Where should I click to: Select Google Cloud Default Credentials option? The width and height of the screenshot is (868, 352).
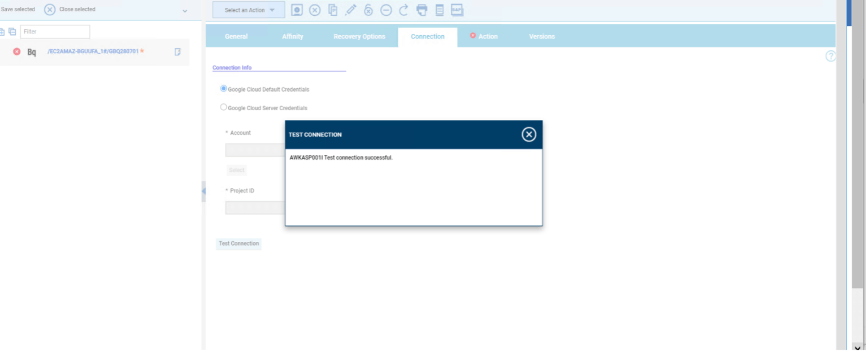(x=224, y=89)
